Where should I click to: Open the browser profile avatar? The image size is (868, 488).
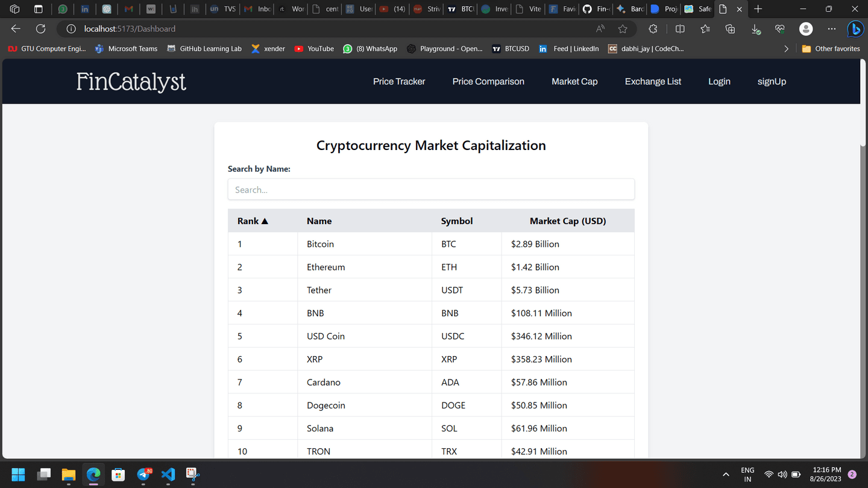pyautogui.click(x=806, y=29)
